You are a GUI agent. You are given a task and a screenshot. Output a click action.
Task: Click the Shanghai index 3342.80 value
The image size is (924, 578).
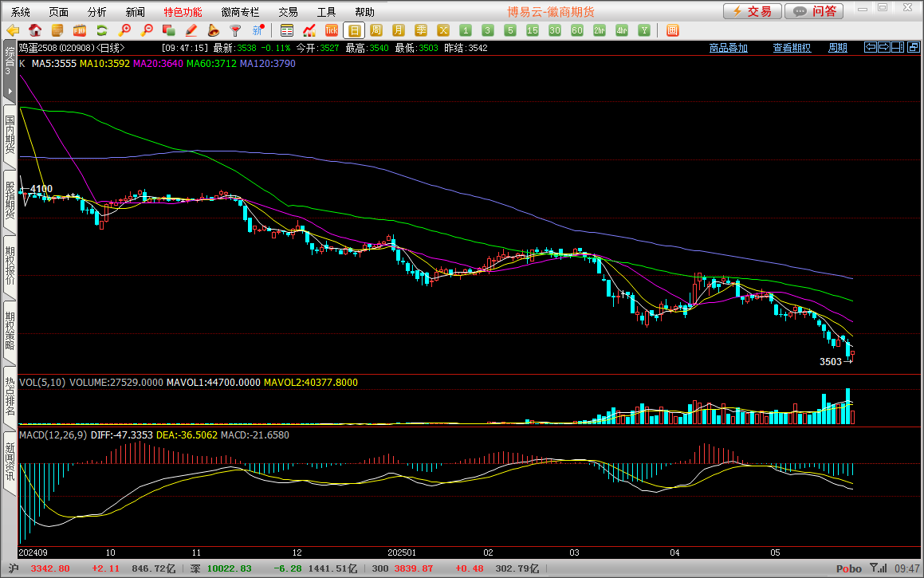click(x=50, y=568)
